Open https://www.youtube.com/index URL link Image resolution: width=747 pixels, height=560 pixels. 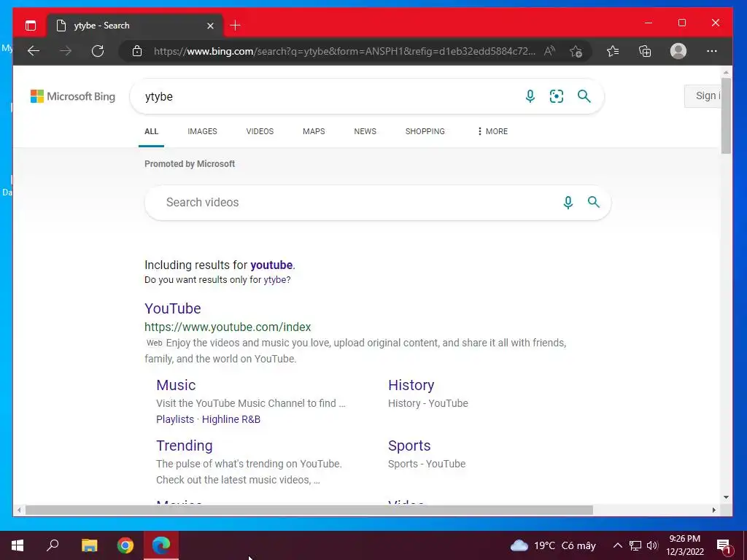pos(228,327)
